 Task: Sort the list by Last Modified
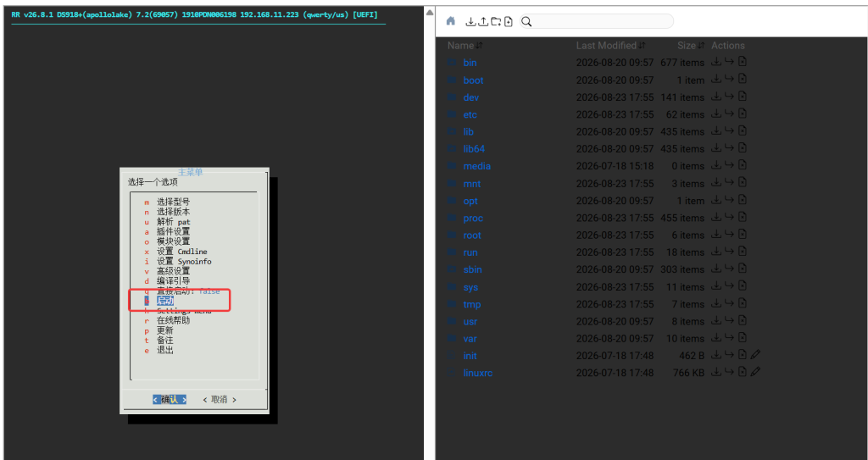click(610, 46)
